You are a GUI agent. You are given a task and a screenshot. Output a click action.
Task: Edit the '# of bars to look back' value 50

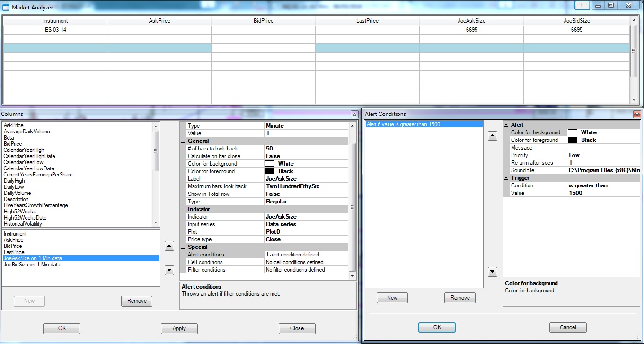[x=306, y=149]
